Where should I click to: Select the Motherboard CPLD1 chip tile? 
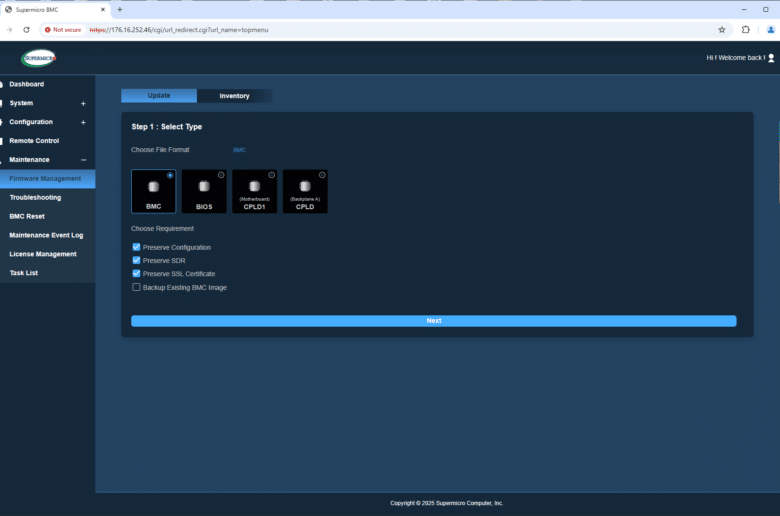click(x=255, y=192)
